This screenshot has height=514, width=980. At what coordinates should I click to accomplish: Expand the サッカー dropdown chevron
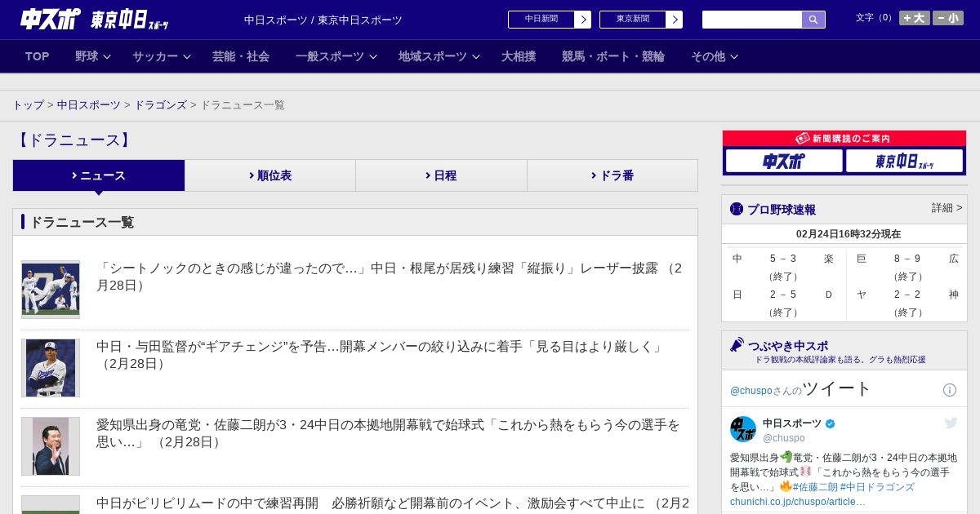[x=187, y=57]
